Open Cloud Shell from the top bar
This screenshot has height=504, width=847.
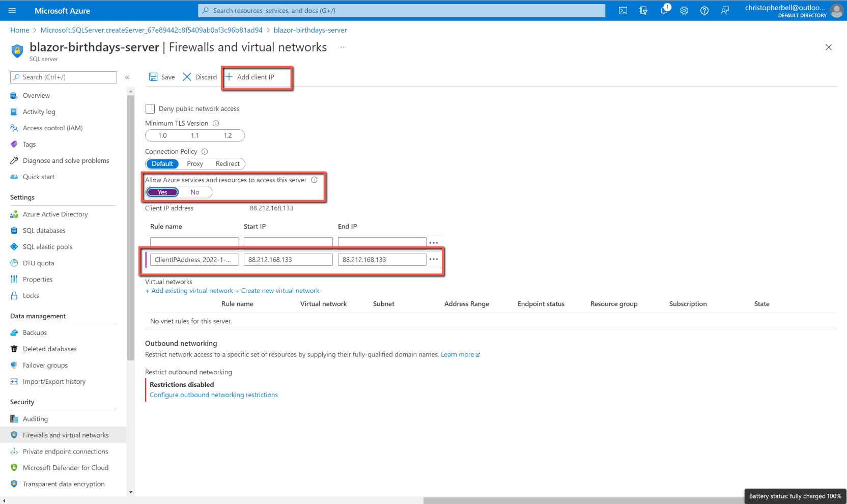pos(623,10)
